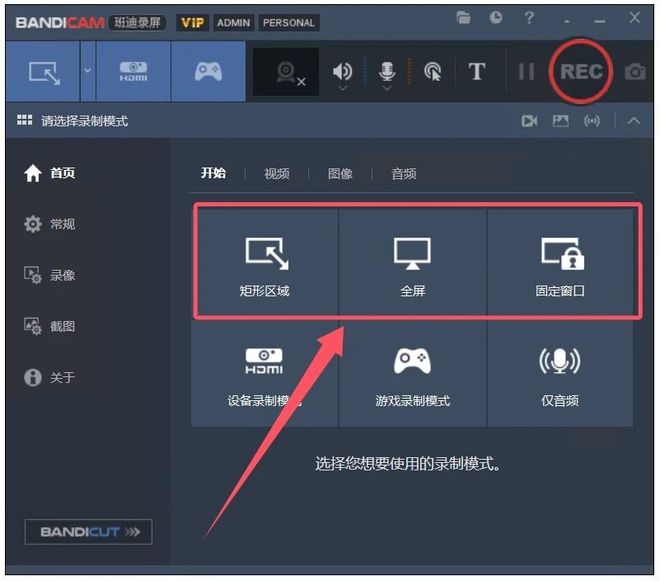Open 截图 screenshot settings in sidebar
This screenshot has height=581, width=660.
pyautogui.click(x=50, y=326)
